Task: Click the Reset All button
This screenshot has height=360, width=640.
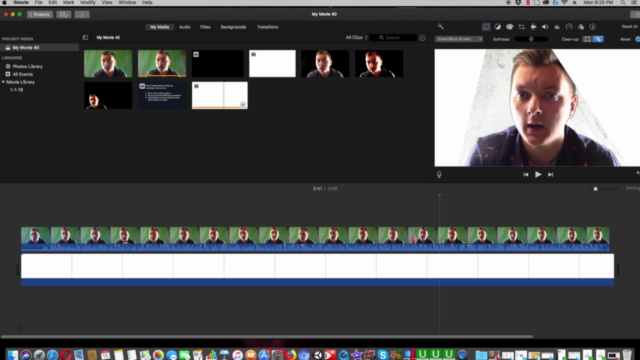Action: click(629, 27)
